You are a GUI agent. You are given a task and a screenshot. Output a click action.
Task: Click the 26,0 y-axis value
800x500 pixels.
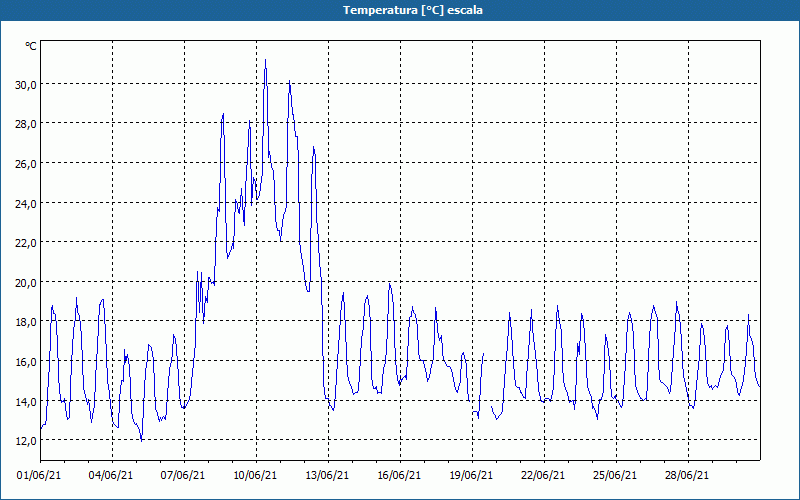26,164
